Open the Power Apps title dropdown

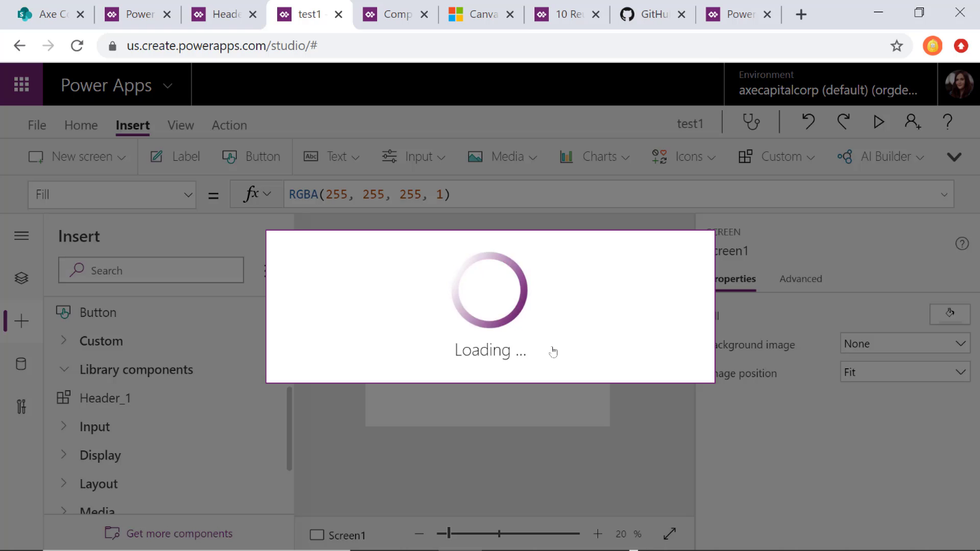click(116, 85)
